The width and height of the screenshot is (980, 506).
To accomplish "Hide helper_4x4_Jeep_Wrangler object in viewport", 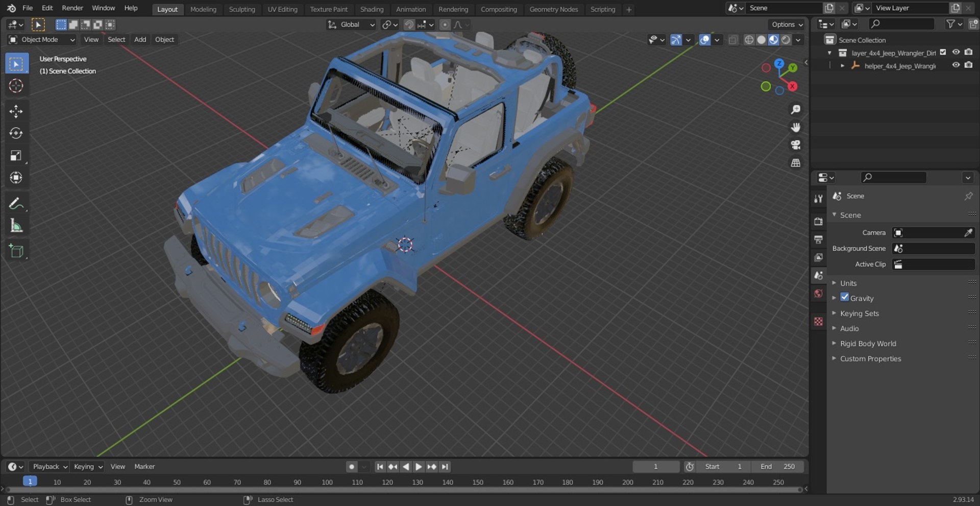I will pyautogui.click(x=956, y=65).
